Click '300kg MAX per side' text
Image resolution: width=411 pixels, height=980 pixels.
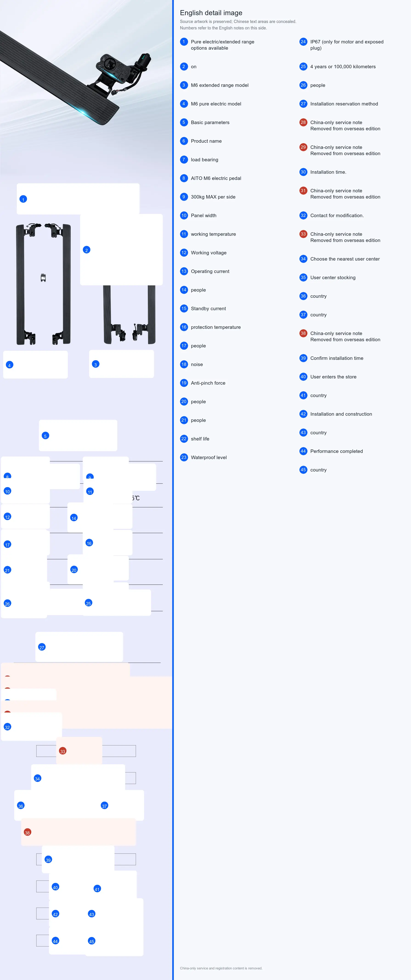[213, 197]
